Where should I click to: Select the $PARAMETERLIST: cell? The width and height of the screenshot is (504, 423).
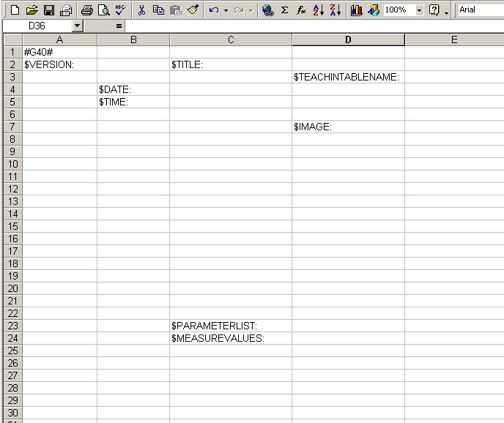[231, 326]
